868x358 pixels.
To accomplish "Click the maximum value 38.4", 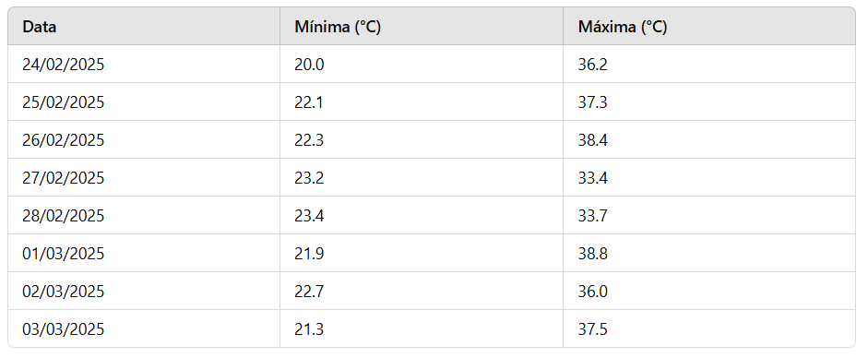I will (x=593, y=140).
